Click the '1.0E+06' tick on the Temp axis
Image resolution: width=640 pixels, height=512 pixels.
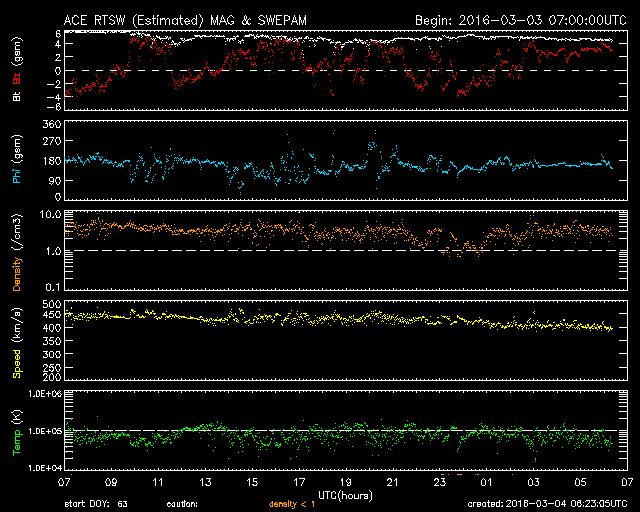tap(45, 394)
